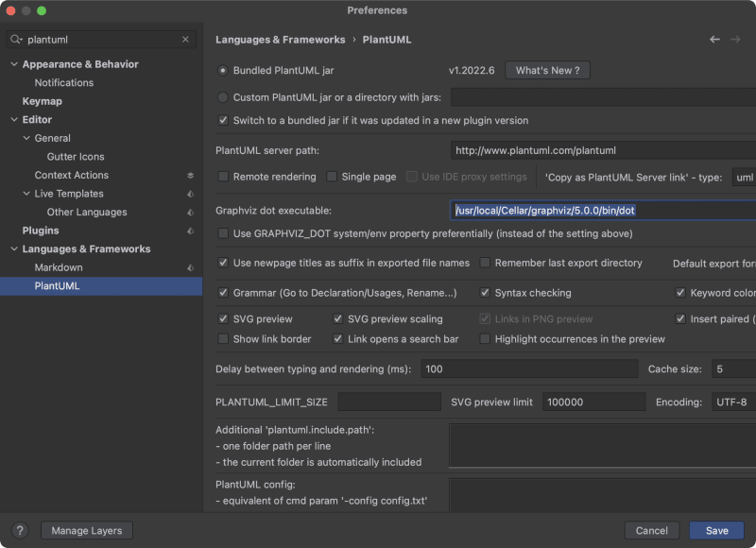
Task: Click the PlantUML server path field
Action: click(x=603, y=150)
